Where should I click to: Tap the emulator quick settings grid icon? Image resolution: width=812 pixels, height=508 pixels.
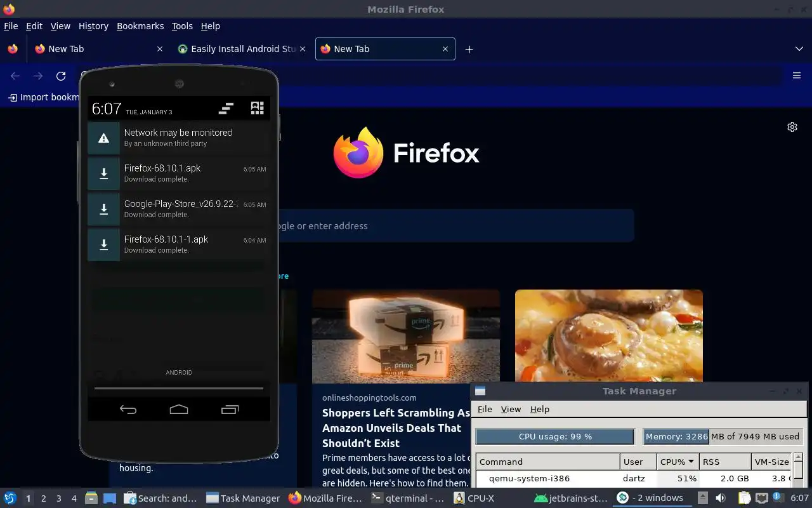tap(257, 108)
